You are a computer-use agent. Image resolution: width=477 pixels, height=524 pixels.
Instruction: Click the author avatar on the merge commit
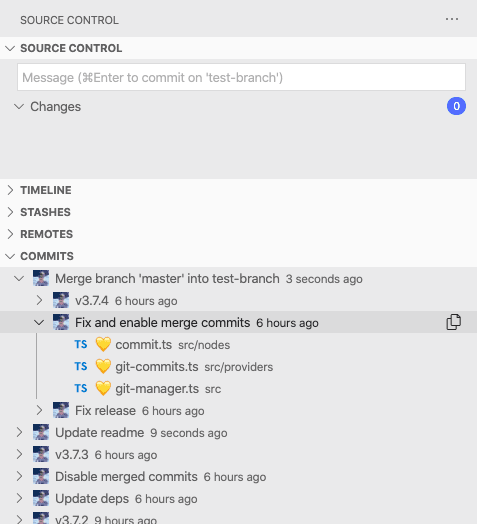click(x=41, y=278)
